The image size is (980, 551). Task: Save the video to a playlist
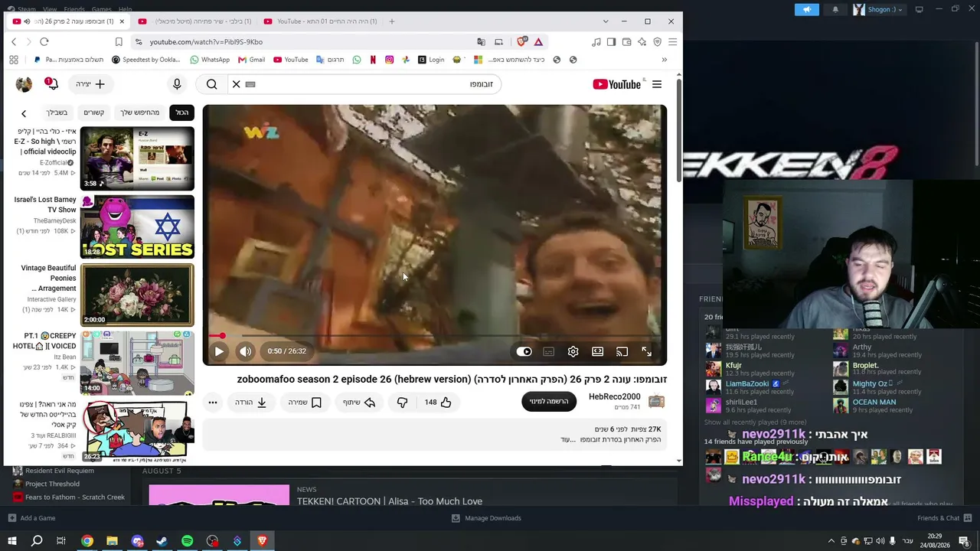coord(305,403)
